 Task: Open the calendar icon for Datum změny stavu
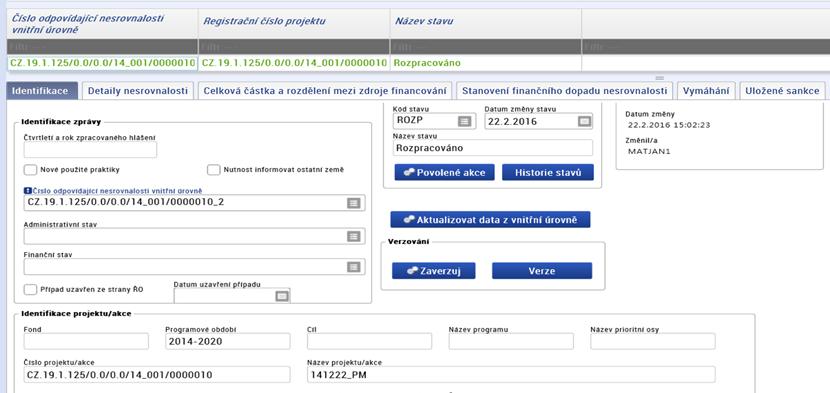[x=583, y=121]
